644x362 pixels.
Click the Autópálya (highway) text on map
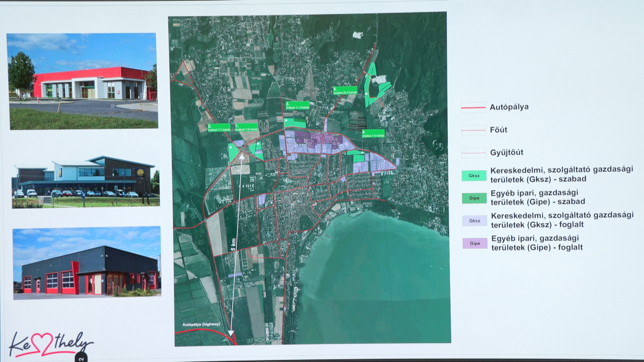(x=201, y=324)
